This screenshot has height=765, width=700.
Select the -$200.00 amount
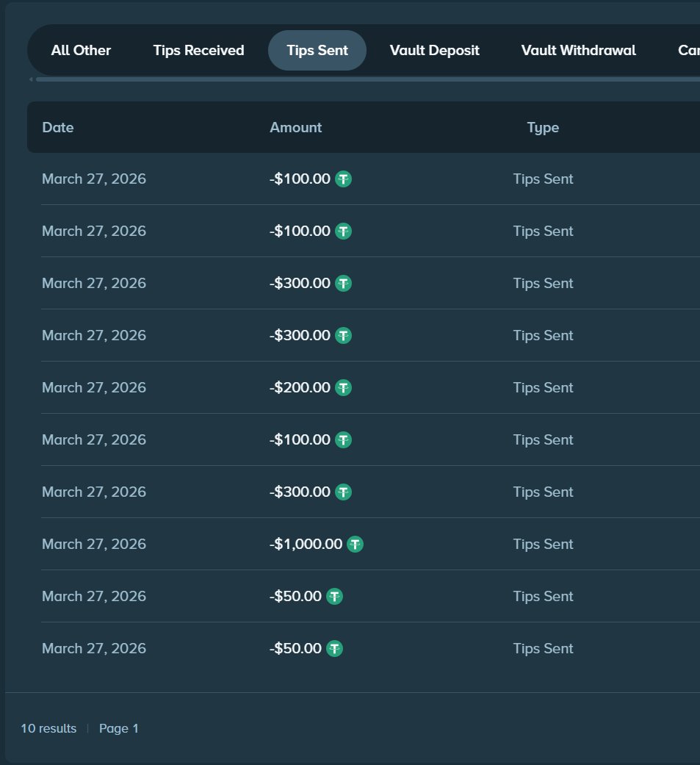click(x=300, y=387)
